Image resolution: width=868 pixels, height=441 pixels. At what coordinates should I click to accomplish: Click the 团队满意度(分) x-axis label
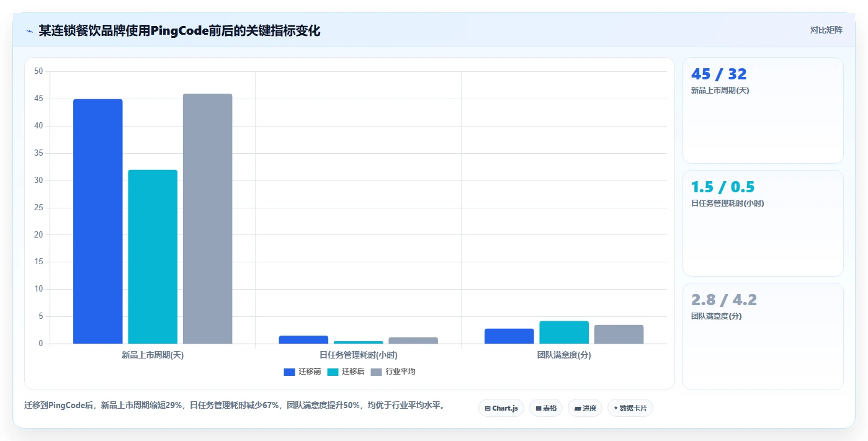coord(564,355)
